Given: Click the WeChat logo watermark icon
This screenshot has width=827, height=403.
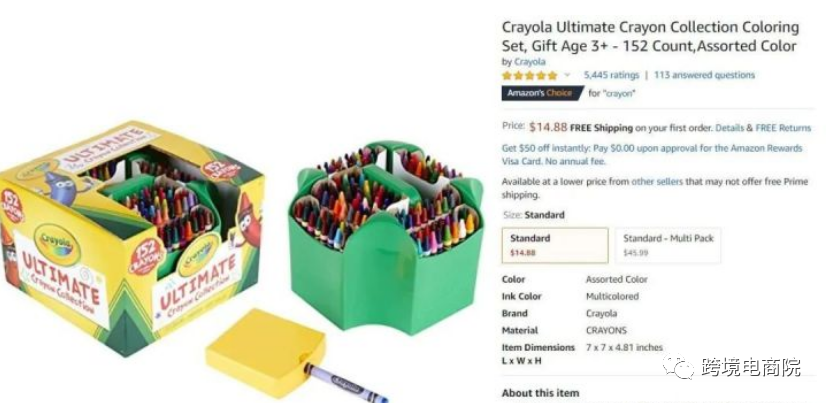Looking at the screenshot, I should [679, 366].
